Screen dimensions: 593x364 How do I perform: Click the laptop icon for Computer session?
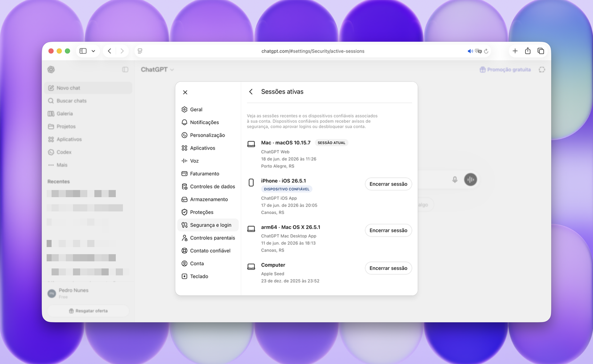click(251, 267)
